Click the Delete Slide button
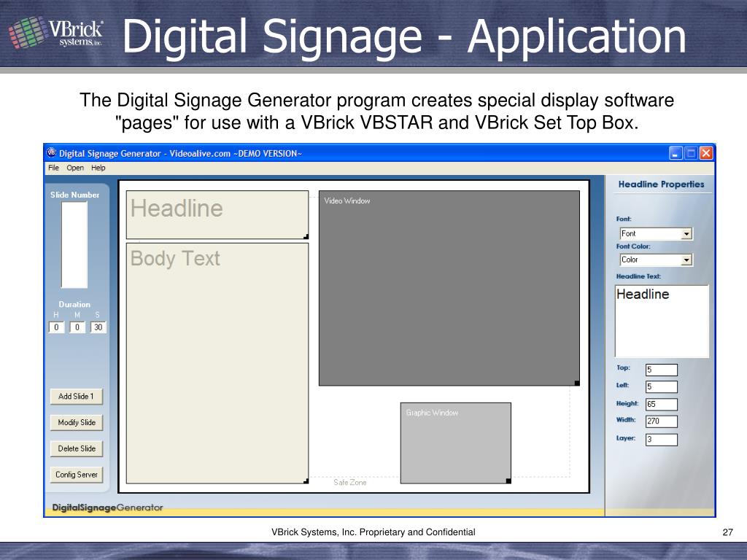The height and width of the screenshot is (560, 747). [76, 448]
